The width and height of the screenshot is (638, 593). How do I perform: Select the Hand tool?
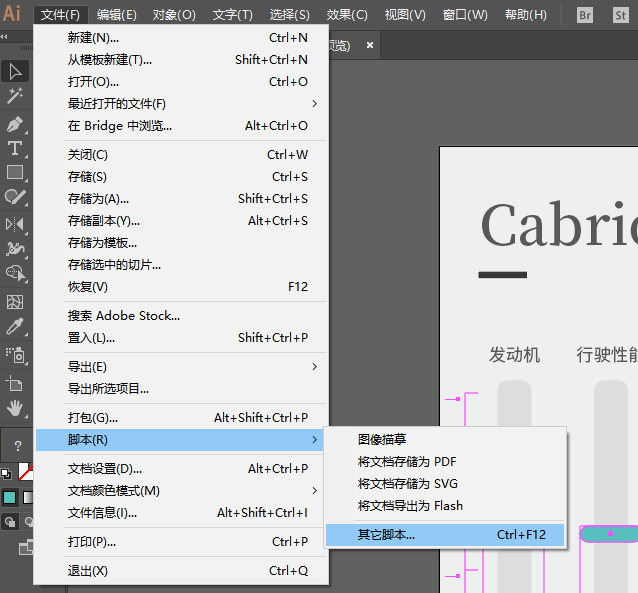tap(15, 408)
